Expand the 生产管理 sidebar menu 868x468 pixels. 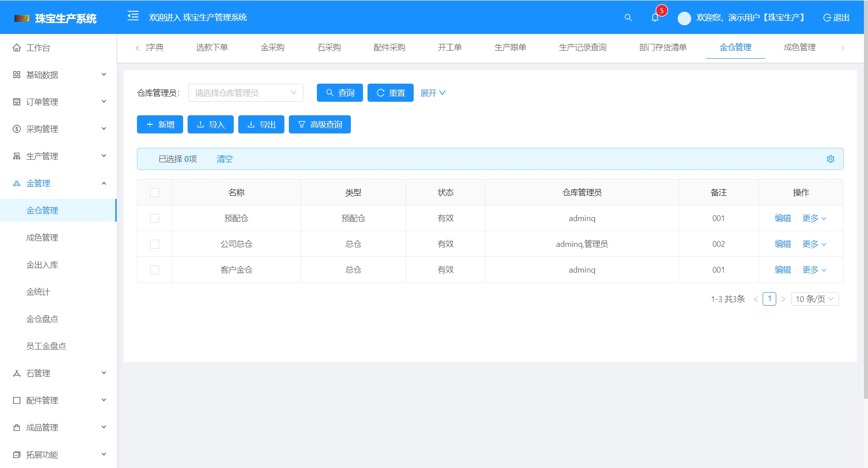tap(42, 156)
